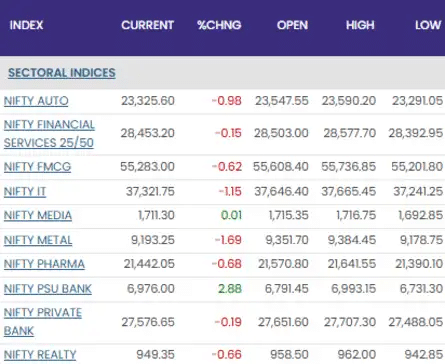
Task: Click the NIFTY PRIVATE BANK link
Action: (x=43, y=322)
